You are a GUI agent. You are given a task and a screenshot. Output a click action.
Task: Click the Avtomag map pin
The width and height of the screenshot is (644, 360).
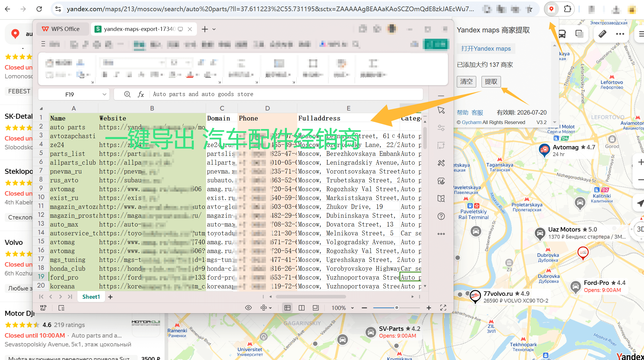click(x=545, y=150)
